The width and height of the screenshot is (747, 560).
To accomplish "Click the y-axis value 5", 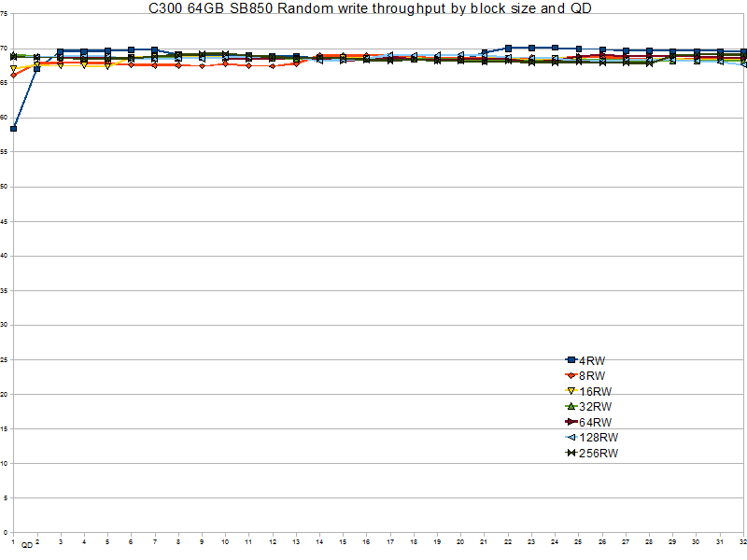I will coord(5,498).
